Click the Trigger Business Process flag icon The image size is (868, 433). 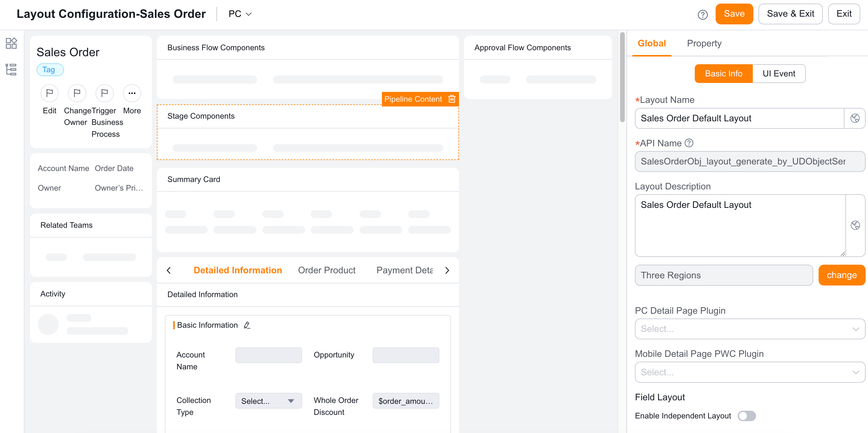[104, 93]
